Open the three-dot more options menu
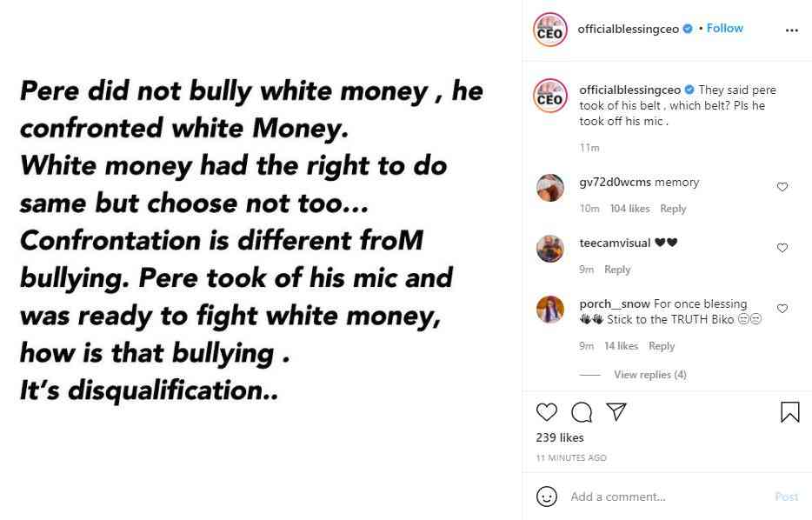The width and height of the screenshot is (812, 520). coord(791,30)
